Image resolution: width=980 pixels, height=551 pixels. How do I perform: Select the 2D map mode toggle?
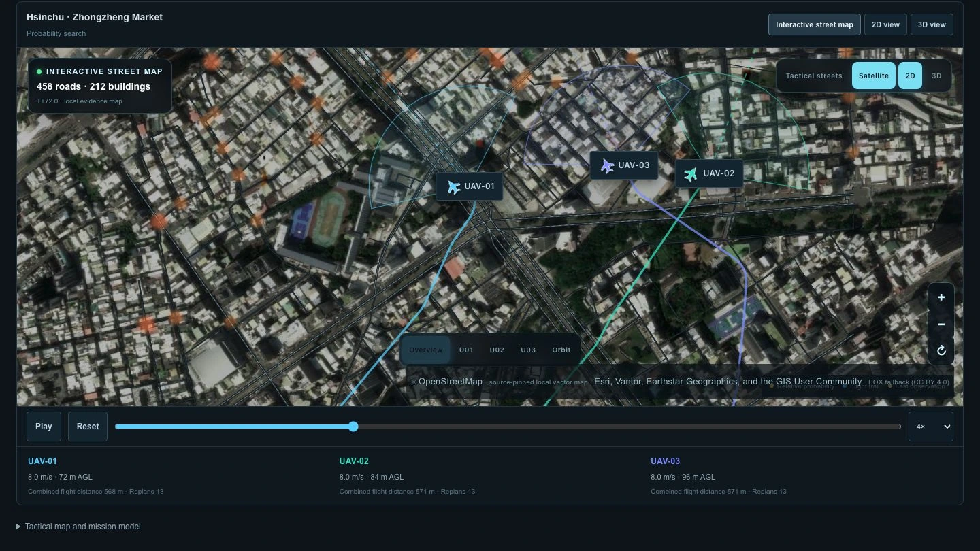tap(910, 76)
